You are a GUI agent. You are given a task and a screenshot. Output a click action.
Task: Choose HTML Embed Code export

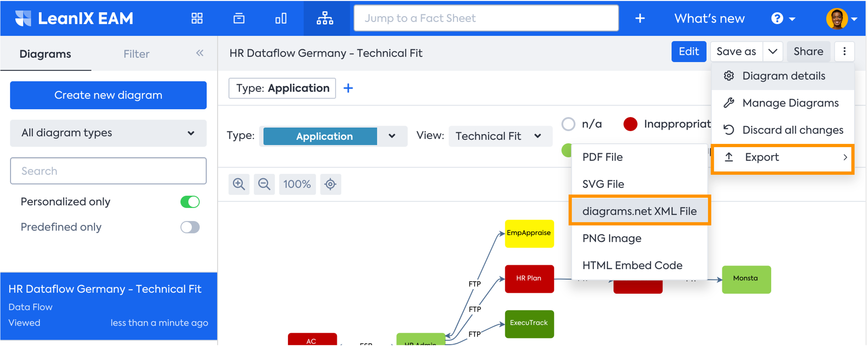pos(639,265)
